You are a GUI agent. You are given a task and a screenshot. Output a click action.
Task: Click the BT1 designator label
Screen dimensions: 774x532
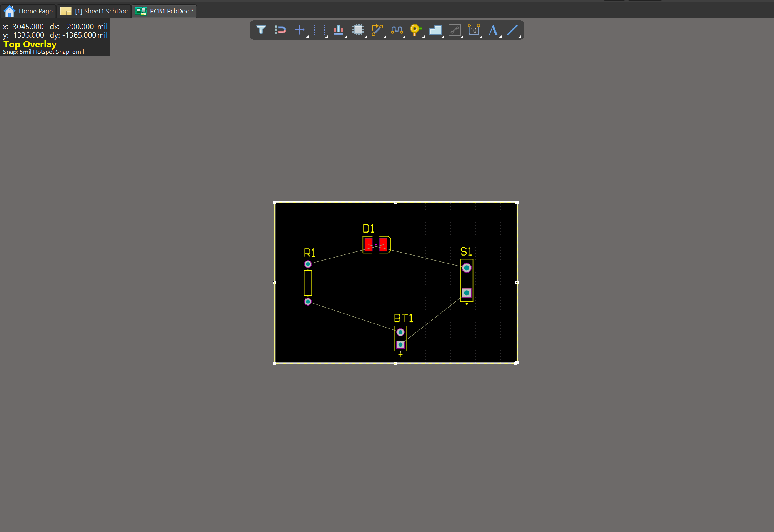403,318
